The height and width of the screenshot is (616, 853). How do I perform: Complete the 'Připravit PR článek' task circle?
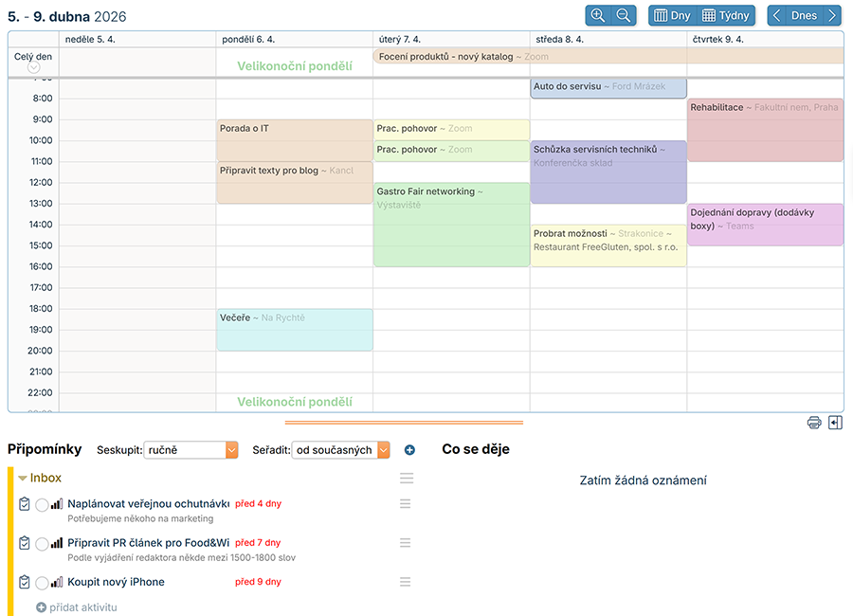click(x=42, y=544)
